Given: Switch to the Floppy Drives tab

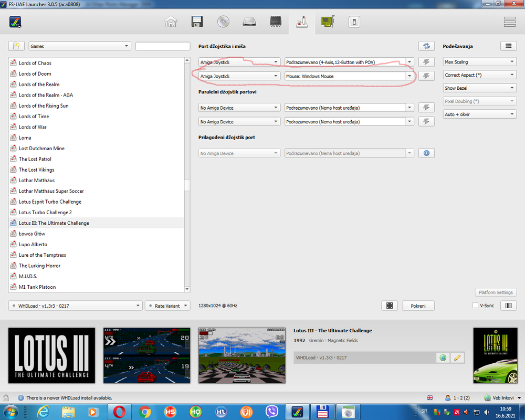Looking at the screenshot, I should click(197, 22).
